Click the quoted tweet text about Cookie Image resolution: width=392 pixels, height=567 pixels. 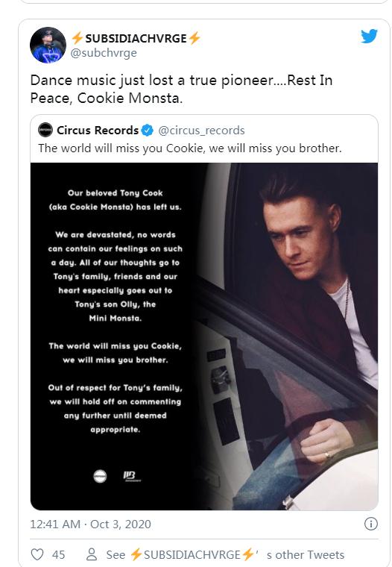[x=190, y=148]
